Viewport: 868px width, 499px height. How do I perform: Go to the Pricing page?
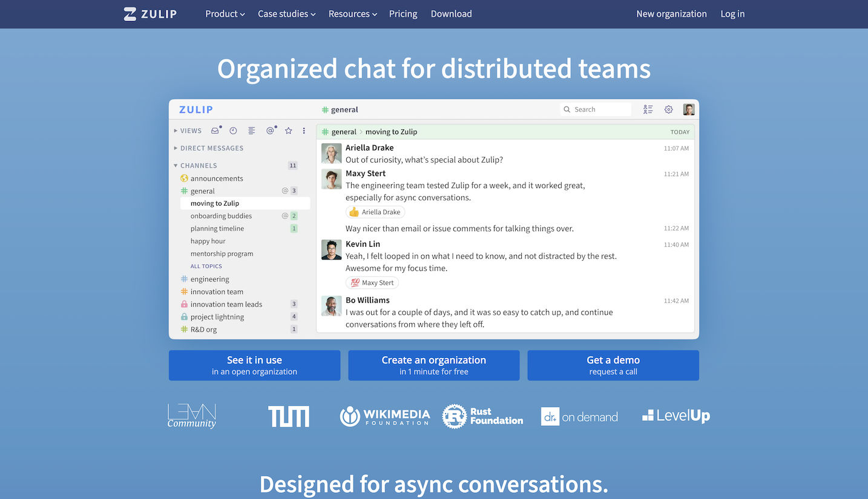click(x=403, y=14)
